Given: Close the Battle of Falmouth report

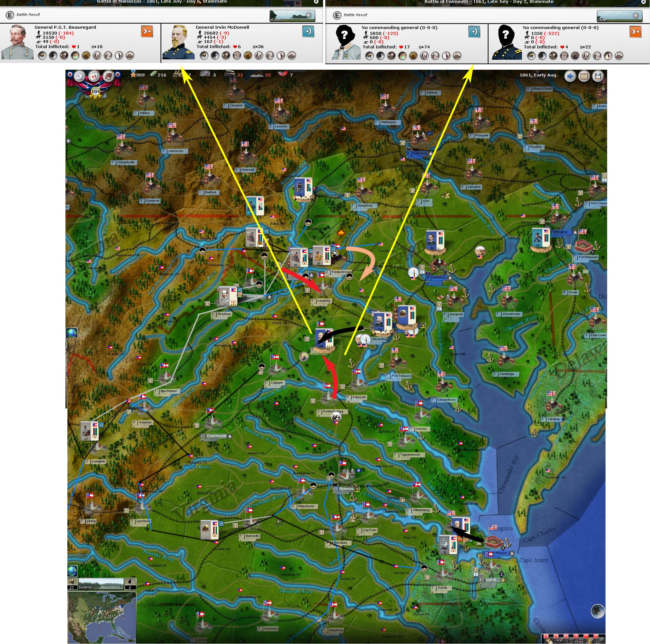Looking at the screenshot, I should [x=644, y=2].
